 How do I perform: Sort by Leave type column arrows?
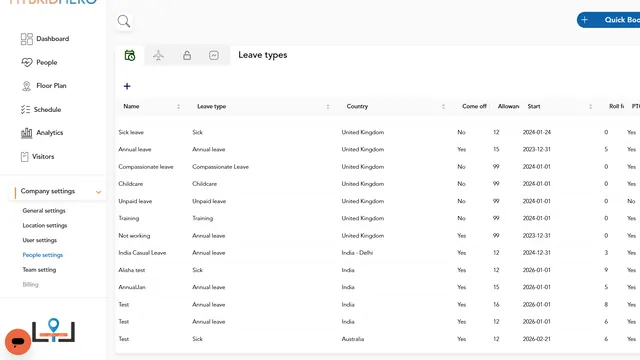(x=328, y=107)
